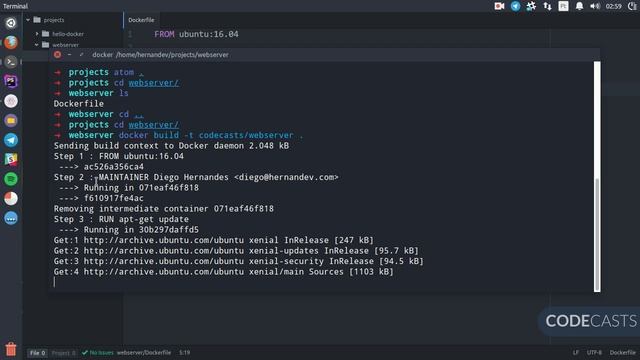Click the 'atom .' command in terminal
The height and width of the screenshot is (360, 640).
coord(129,72)
